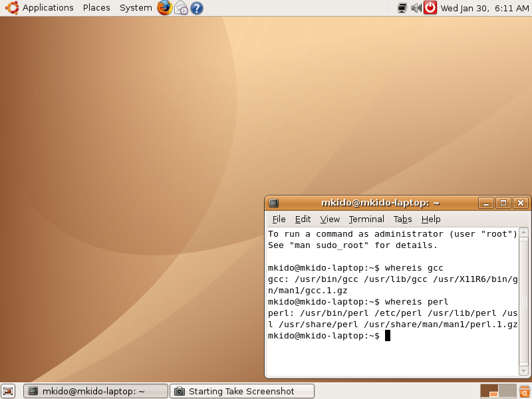The width and height of the screenshot is (532, 399).
Task: Open the Help icon in top panel
Action: [197, 8]
